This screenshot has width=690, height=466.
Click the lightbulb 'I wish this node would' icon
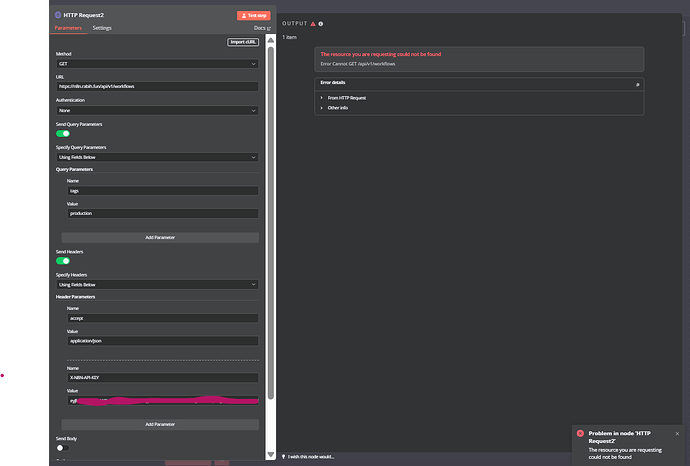[284, 456]
